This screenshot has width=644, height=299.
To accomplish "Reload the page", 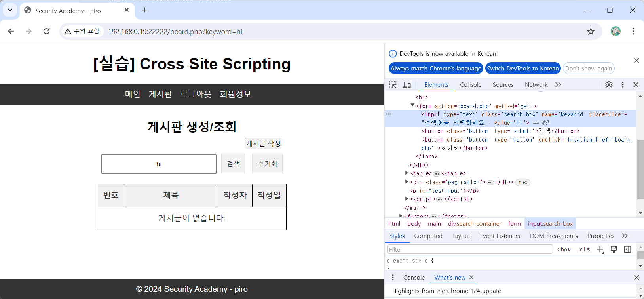I will click(x=46, y=31).
